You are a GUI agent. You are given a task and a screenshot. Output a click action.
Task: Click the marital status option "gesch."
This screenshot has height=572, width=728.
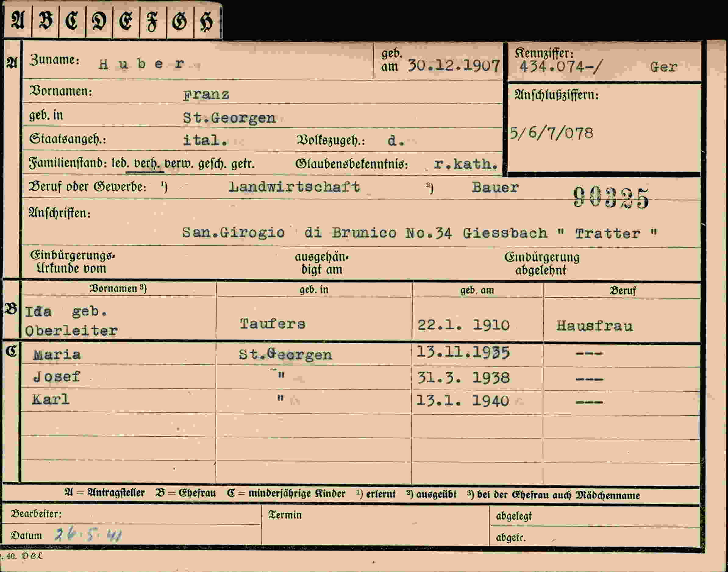click(213, 164)
